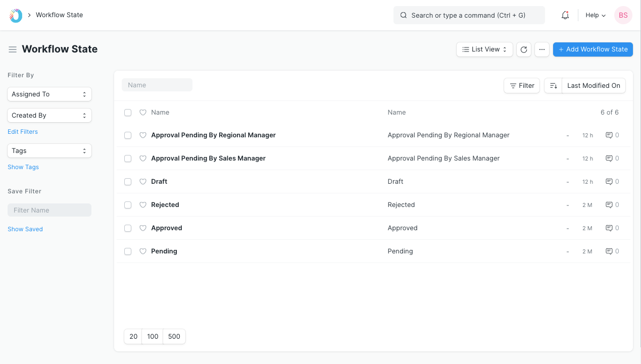Open the Filter options
This screenshot has height=364, width=641.
pos(521,85)
